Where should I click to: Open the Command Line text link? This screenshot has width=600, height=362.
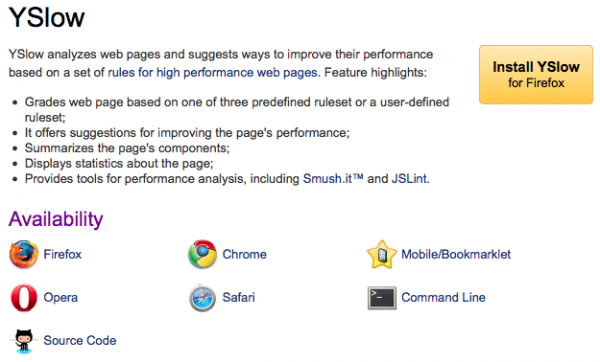[443, 297]
